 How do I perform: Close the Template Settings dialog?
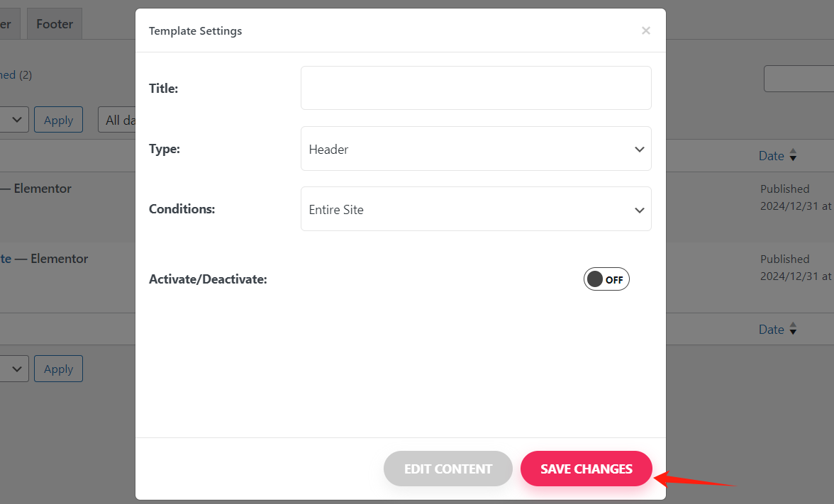click(645, 30)
